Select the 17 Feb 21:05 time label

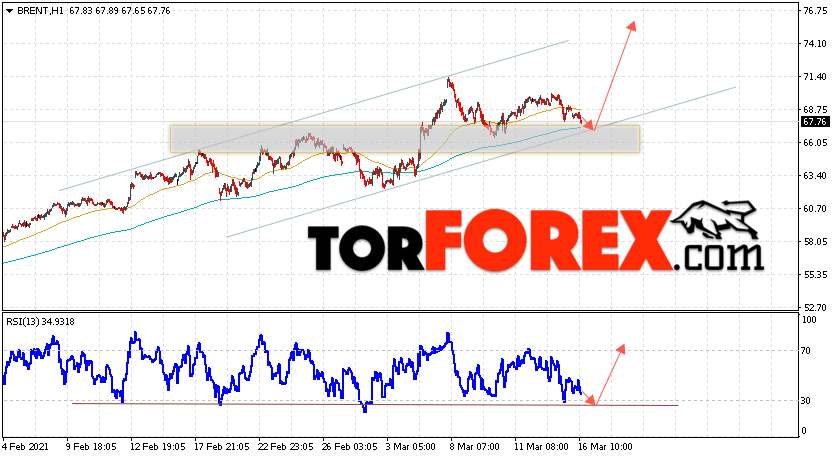pos(222,447)
